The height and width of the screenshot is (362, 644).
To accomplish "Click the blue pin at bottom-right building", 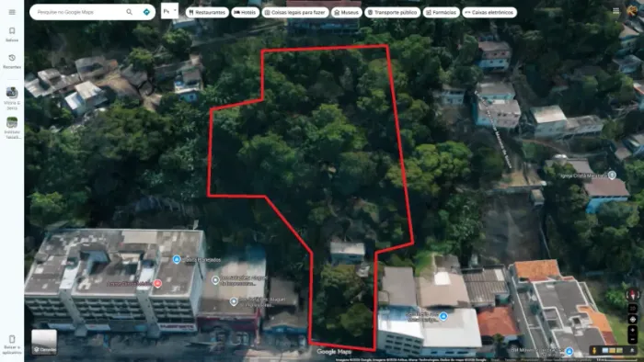I will (x=569, y=351).
